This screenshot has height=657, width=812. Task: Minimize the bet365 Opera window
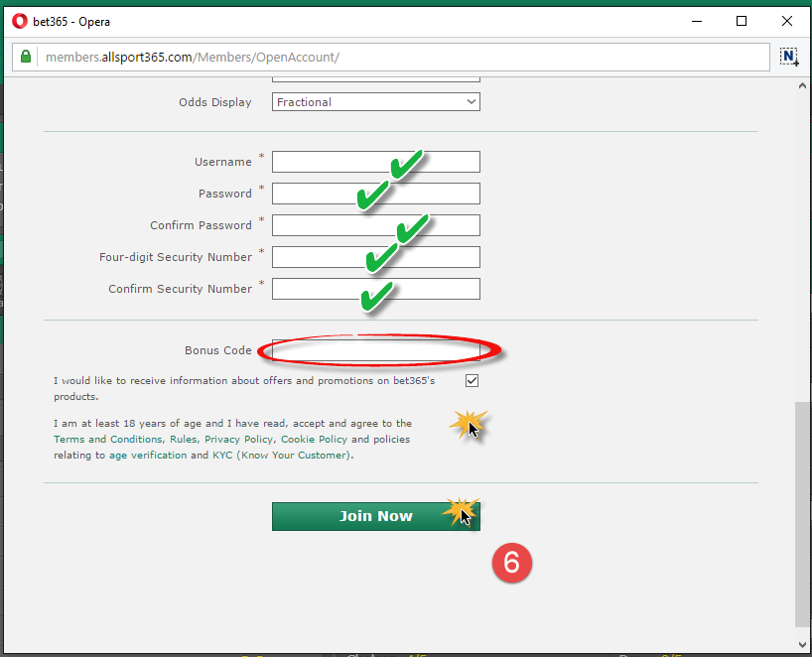pyautogui.click(x=697, y=21)
